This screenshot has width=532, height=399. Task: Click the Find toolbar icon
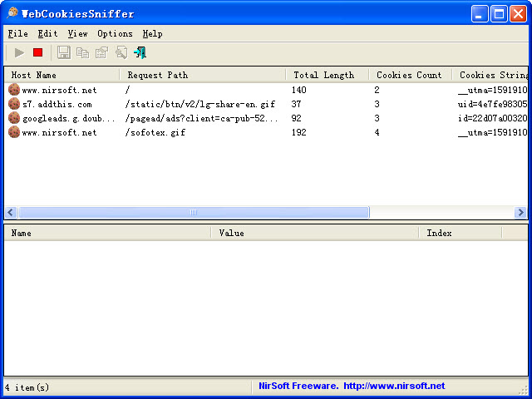(x=121, y=52)
